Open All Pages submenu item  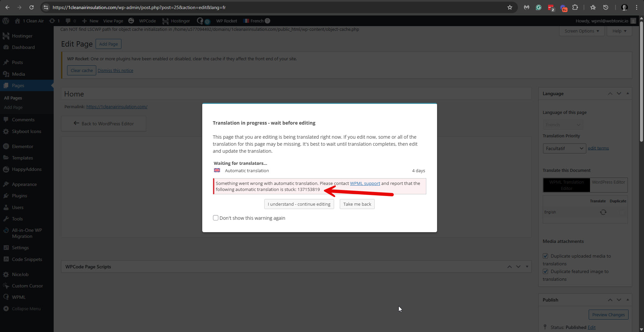(x=13, y=98)
